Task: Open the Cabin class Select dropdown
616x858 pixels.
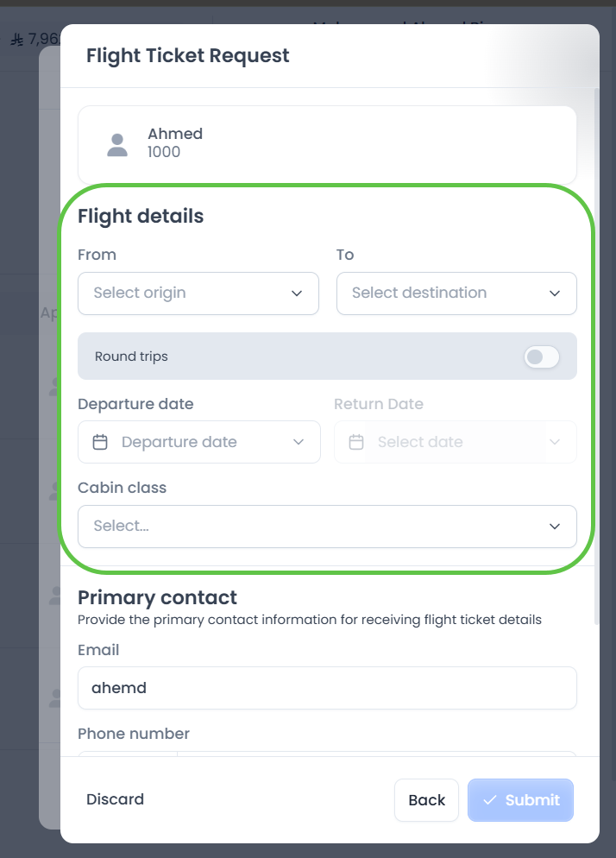Action: click(x=327, y=527)
